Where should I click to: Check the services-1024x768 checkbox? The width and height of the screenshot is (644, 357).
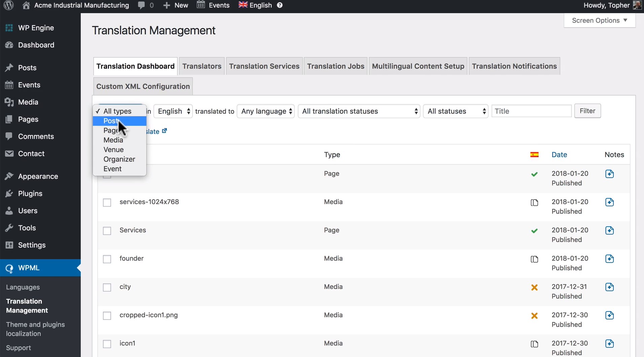tap(107, 202)
